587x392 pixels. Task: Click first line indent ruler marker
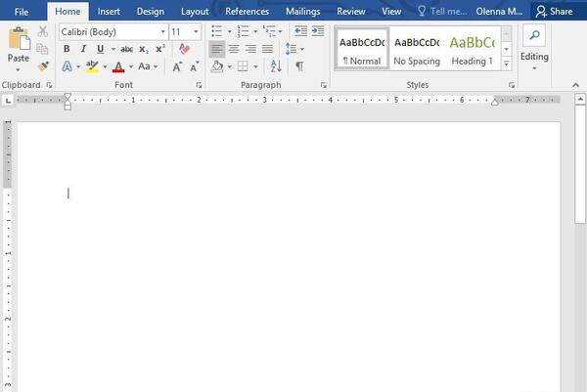tap(68, 97)
